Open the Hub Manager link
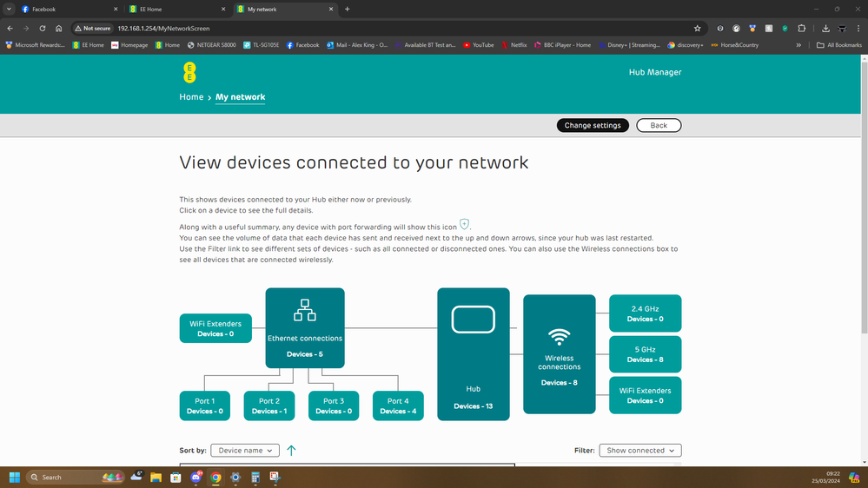868x488 pixels. point(655,72)
